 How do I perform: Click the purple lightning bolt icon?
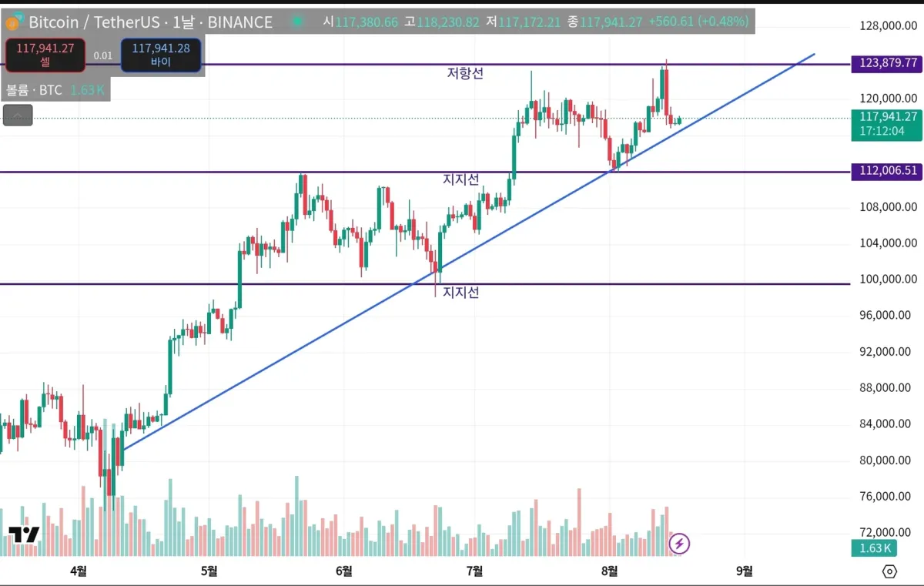click(678, 544)
